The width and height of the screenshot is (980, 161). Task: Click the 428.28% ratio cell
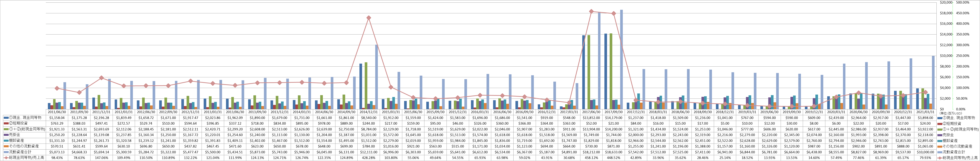(x=369, y=158)
